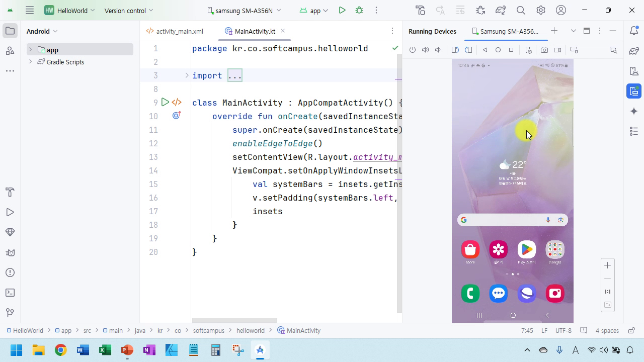The width and height of the screenshot is (644, 362).
Task: Expand the app module tree node
Action: 31,50
